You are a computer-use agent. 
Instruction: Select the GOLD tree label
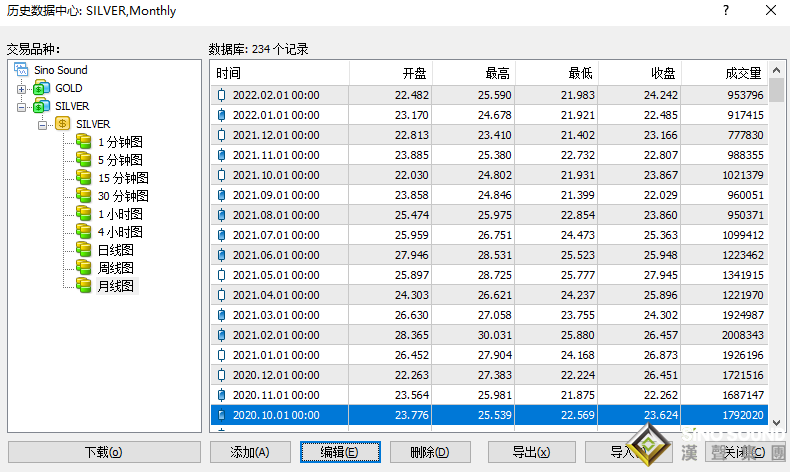pyautogui.click(x=69, y=88)
